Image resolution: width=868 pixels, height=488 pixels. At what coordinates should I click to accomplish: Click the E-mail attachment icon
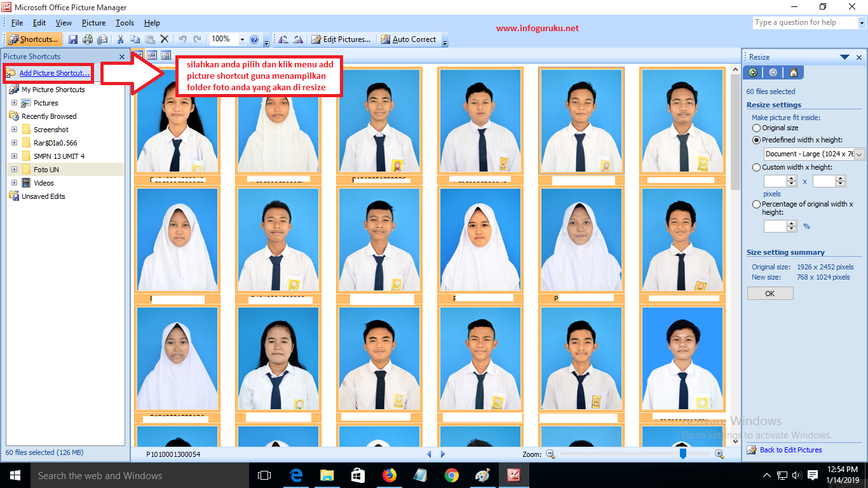click(102, 39)
